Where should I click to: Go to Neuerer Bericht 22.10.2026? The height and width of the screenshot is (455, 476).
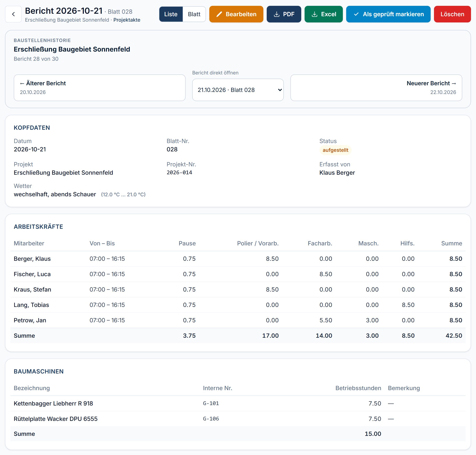point(376,88)
